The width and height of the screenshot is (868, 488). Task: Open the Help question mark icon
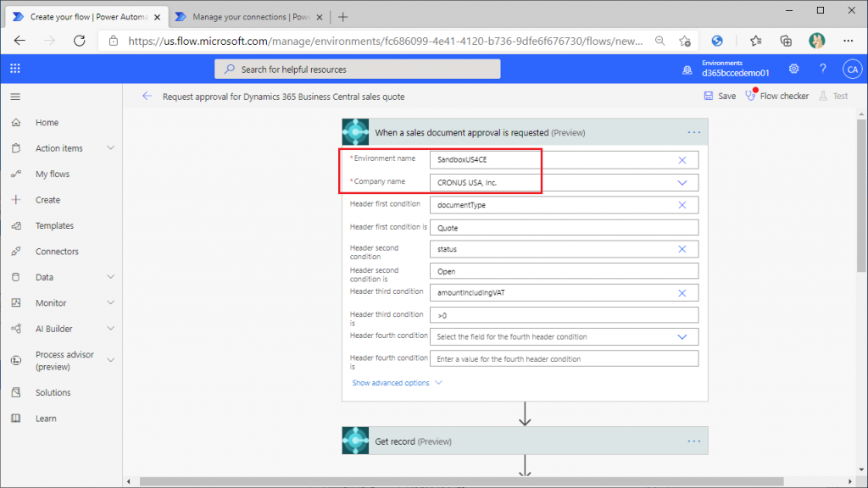click(822, 69)
